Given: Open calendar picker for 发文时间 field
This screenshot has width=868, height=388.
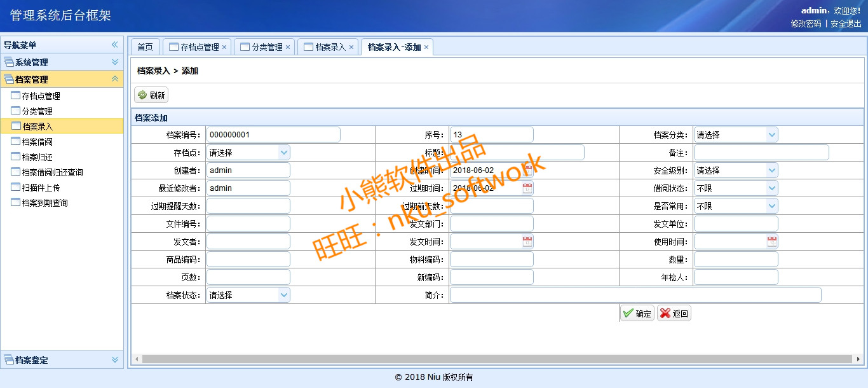Looking at the screenshot, I should click(527, 242).
